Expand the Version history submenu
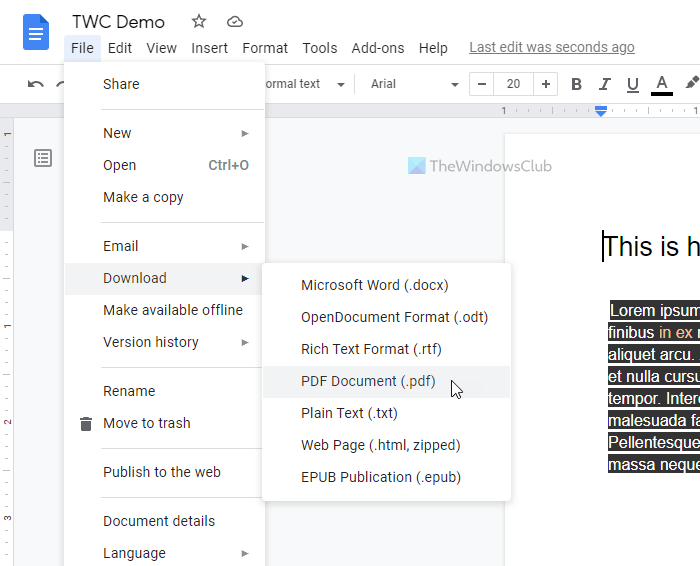 163,342
